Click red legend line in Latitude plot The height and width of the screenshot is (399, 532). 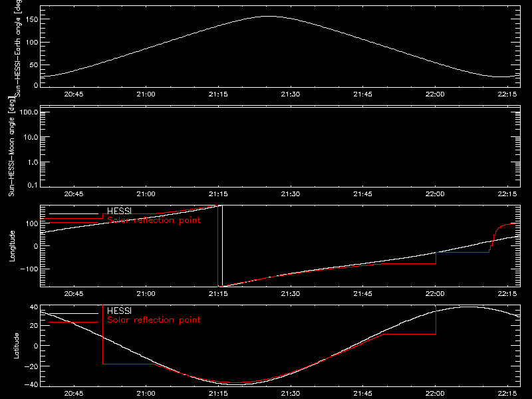[74, 323]
